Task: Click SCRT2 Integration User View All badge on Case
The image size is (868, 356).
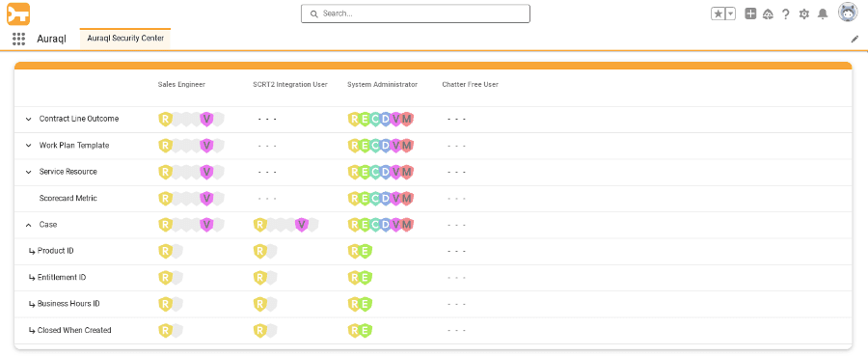Action: click(302, 225)
